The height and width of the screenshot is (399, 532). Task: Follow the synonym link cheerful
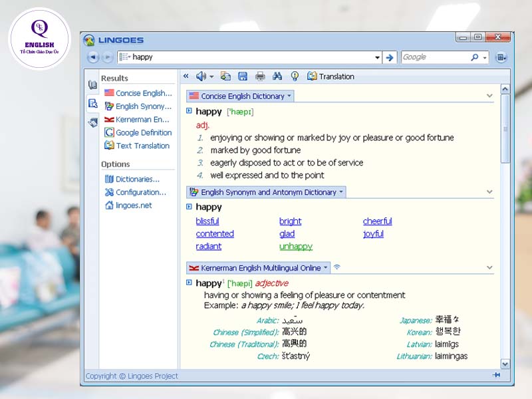click(x=377, y=221)
